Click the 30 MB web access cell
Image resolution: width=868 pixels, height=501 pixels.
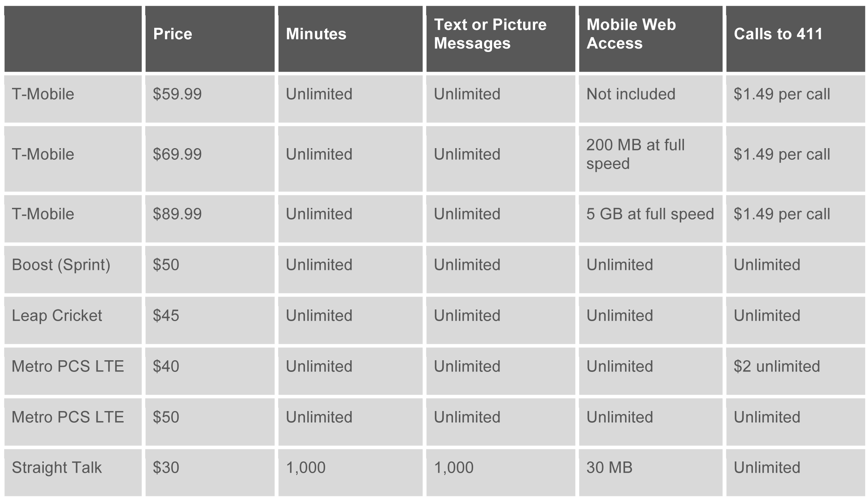(609, 468)
